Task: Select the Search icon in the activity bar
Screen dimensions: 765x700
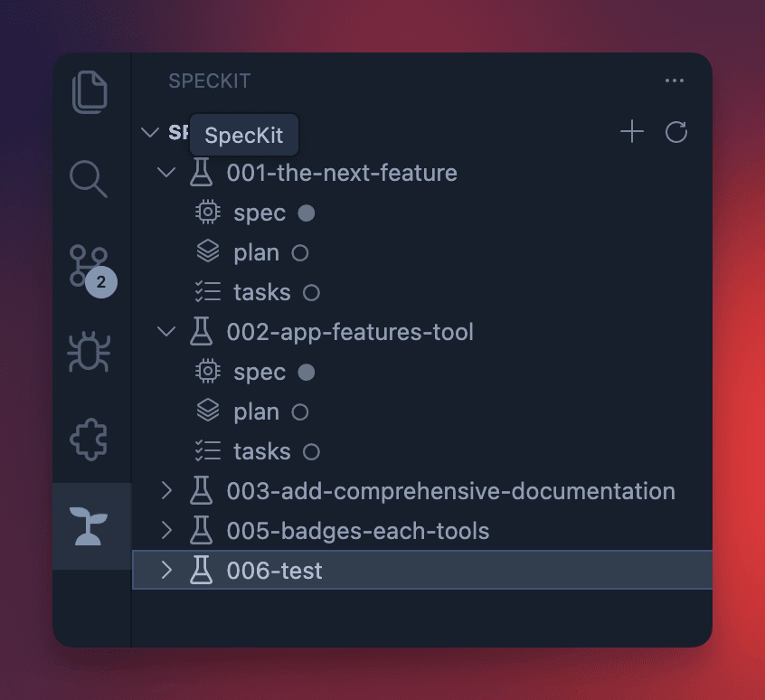Action: click(90, 179)
